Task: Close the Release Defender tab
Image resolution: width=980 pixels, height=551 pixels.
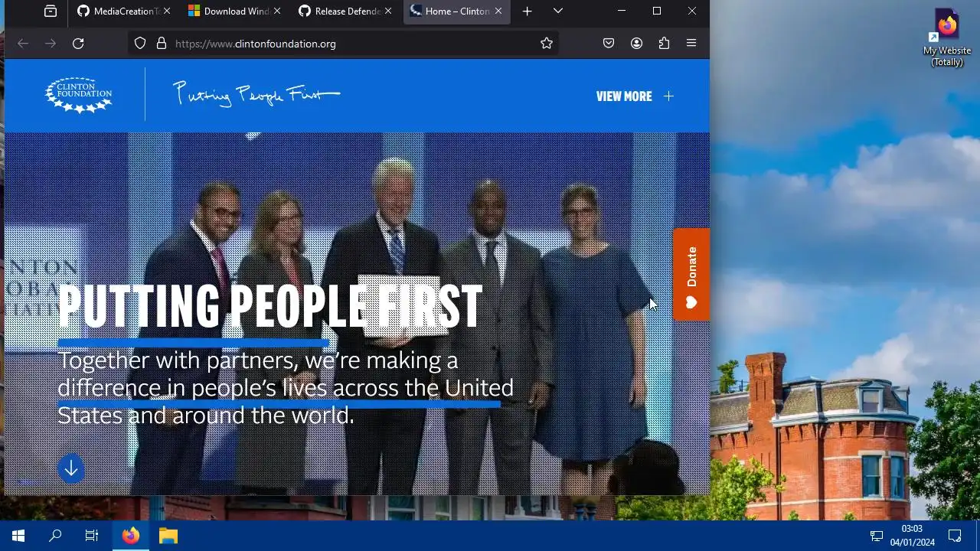Action: point(388,11)
